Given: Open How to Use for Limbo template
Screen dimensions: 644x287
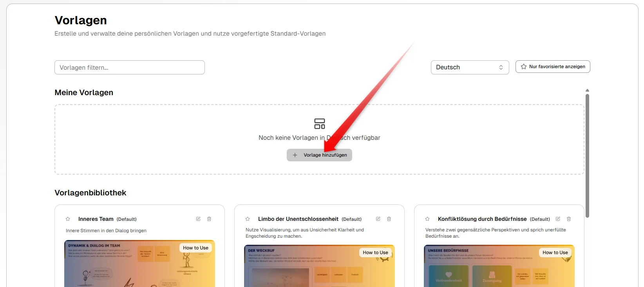Looking at the screenshot, I should pyautogui.click(x=375, y=253).
